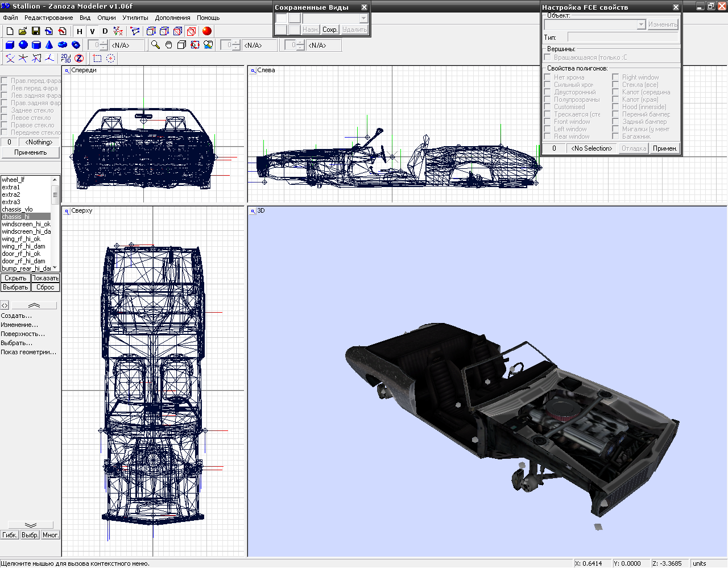Expand the 'Создать...' command group
The image size is (728, 568).
[x=16, y=316]
